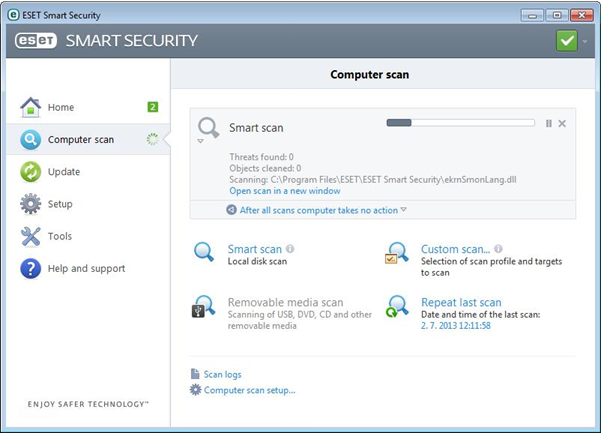This screenshot has height=434, width=602.
Task: Cancel the running Smart scan
Action: tap(562, 123)
